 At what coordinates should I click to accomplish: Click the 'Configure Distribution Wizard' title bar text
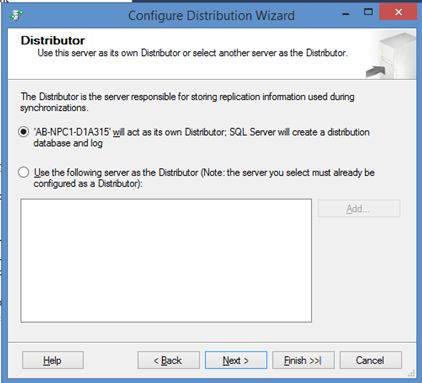(x=211, y=16)
